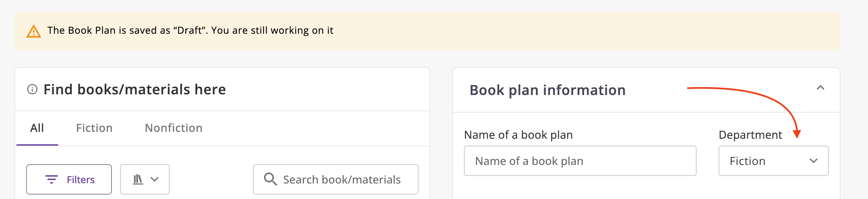The image size is (868, 199).
Task: Click into the Name of a book plan field
Action: [x=580, y=161]
